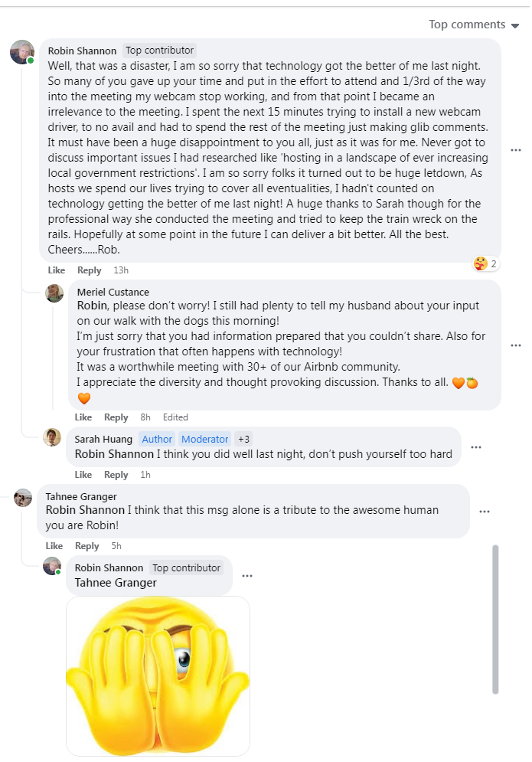Expand the +3 badges on Sarah Huang
The width and height of the screenshot is (532, 762).
click(243, 439)
